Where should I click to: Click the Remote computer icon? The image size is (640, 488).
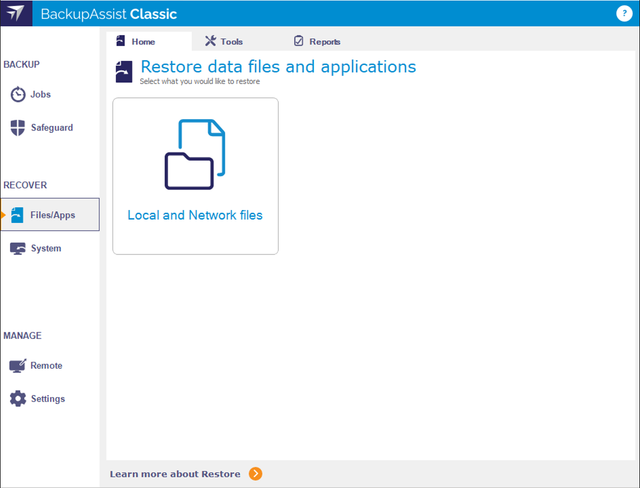18,366
